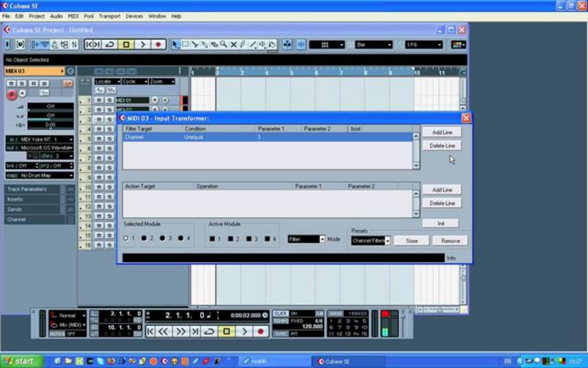Click Record in the top toolbar
The height and width of the screenshot is (368, 588).
tap(158, 45)
